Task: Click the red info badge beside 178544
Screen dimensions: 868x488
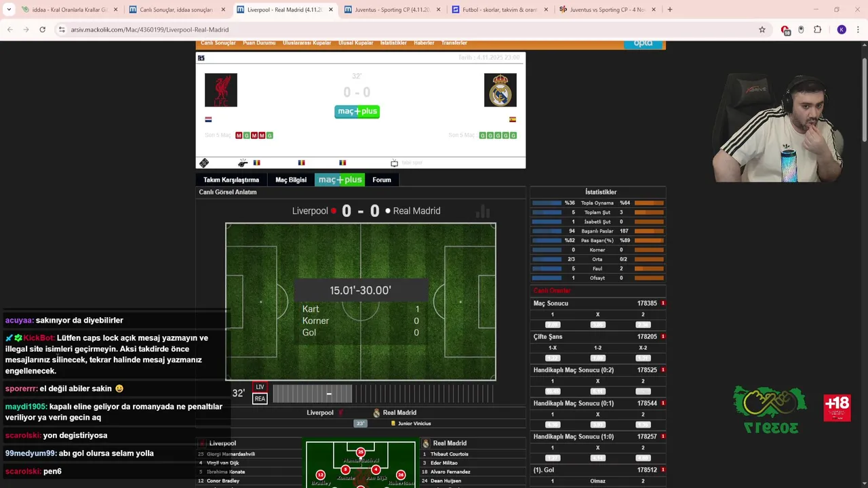Action: [x=663, y=403]
